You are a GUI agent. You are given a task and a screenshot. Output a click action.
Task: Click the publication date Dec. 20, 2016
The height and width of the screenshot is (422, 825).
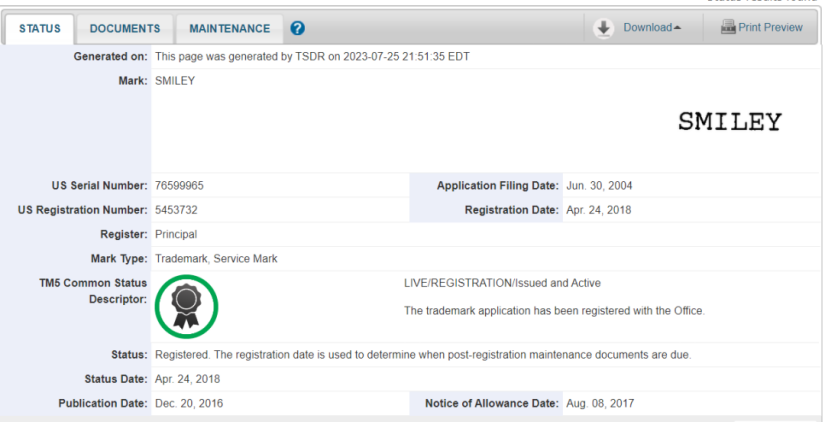pyautogui.click(x=188, y=404)
